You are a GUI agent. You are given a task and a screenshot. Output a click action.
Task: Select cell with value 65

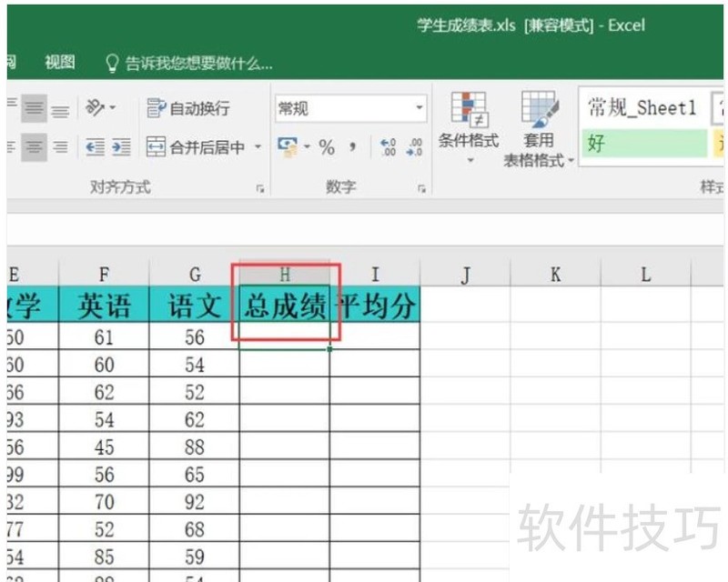click(x=195, y=474)
